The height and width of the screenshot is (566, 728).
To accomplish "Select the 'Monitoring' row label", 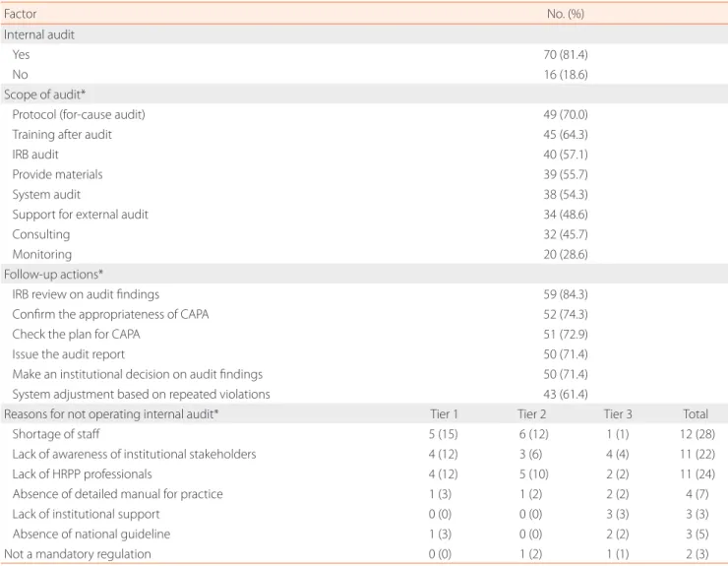I will click(x=41, y=255).
